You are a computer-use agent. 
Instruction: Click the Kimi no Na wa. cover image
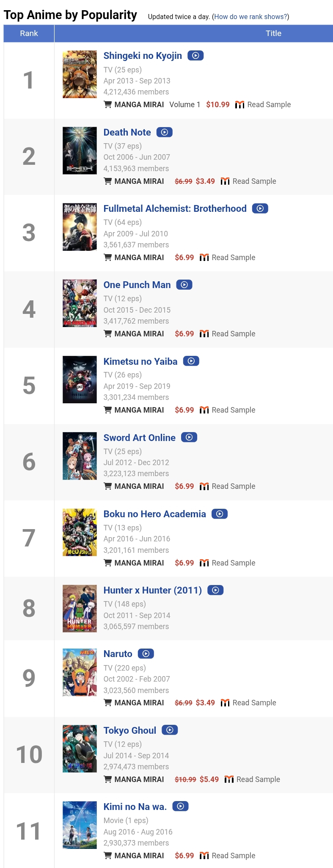pos(80,824)
